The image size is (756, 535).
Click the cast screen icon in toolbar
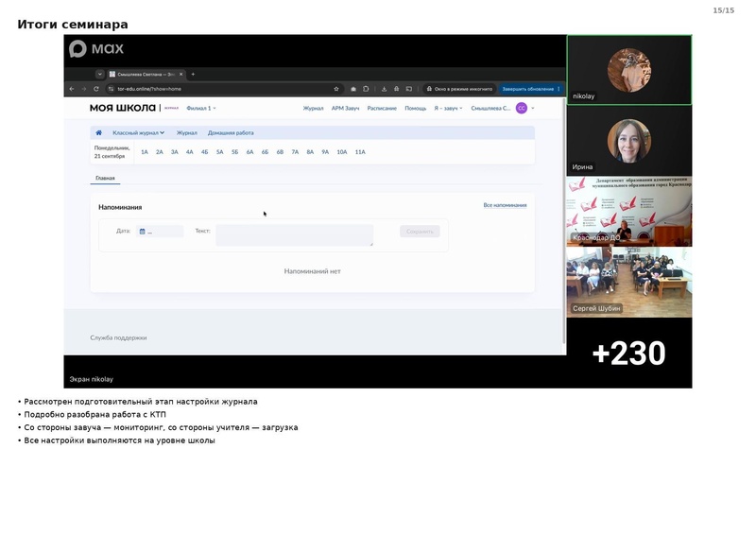[x=409, y=89]
